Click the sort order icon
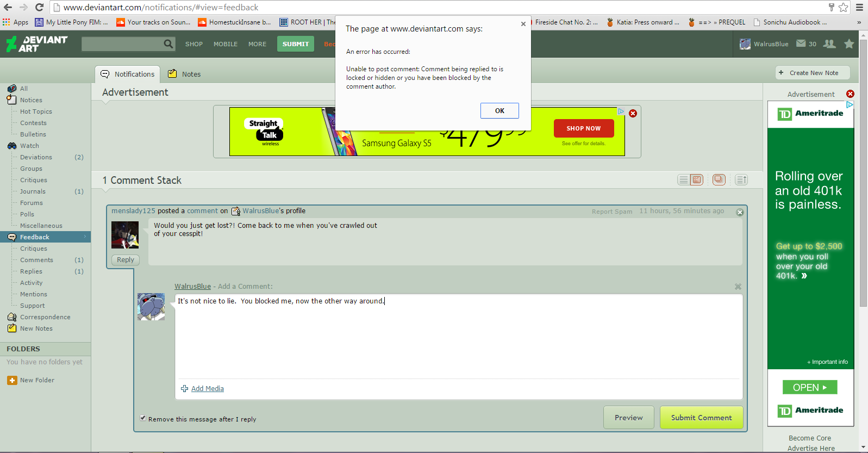 click(x=741, y=179)
